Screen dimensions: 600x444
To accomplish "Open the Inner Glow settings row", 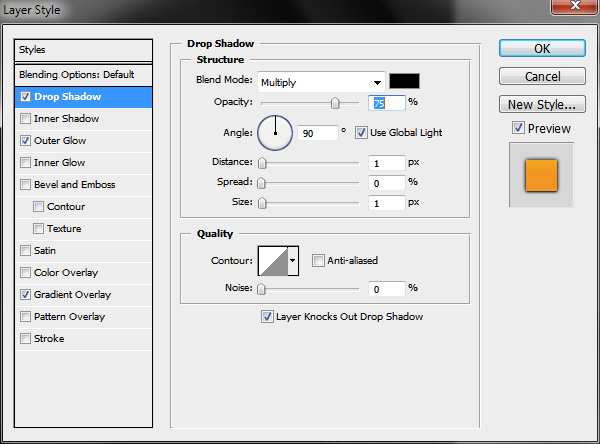I will pos(83,163).
